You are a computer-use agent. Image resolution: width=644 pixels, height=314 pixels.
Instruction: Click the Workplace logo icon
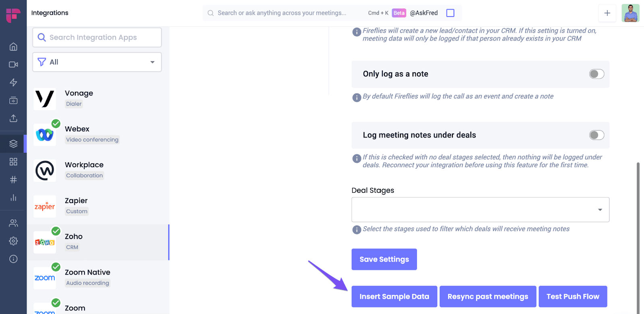[45, 171]
